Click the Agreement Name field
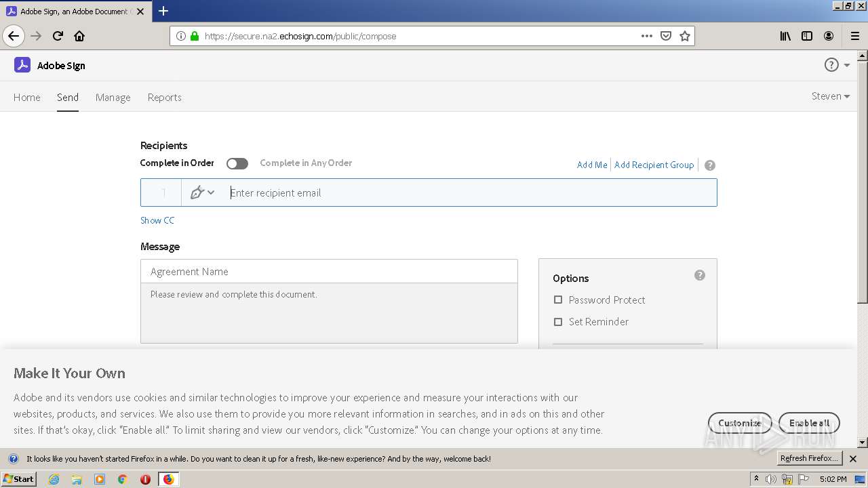 point(329,271)
